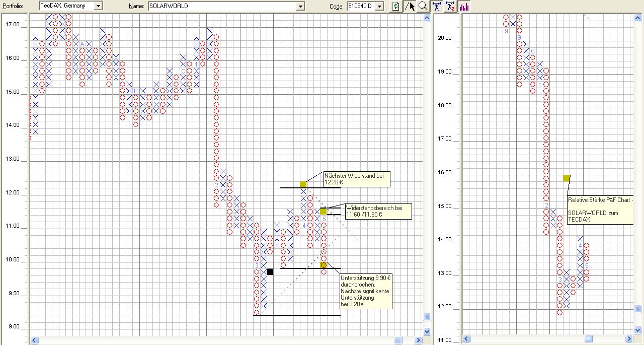Expand the Name dropdown for SOLARWORLD

301,6
